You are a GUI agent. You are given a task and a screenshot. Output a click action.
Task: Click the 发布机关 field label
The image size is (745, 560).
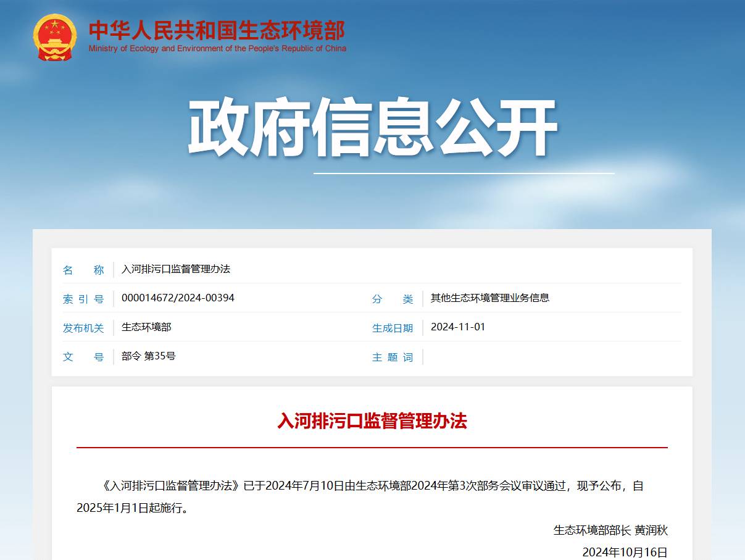tap(85, 327)
